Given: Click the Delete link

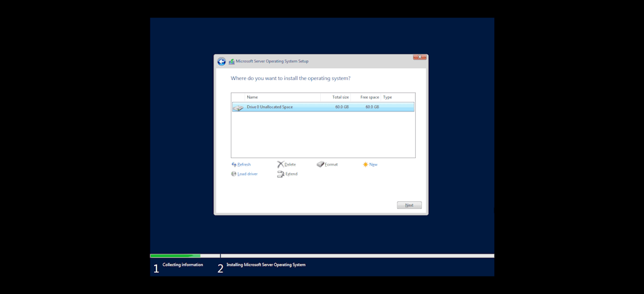Looking at the screenshot, I should (290, 164).
